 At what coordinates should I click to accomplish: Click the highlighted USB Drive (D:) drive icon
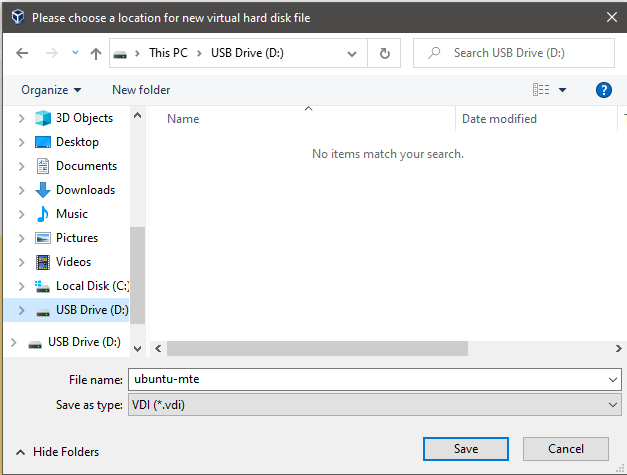point(43,311)
